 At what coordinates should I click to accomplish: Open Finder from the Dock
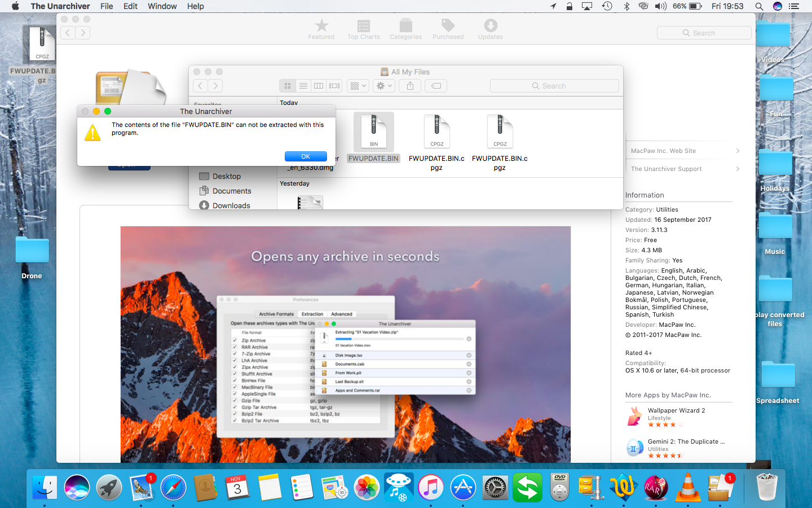tap(45, 487)
